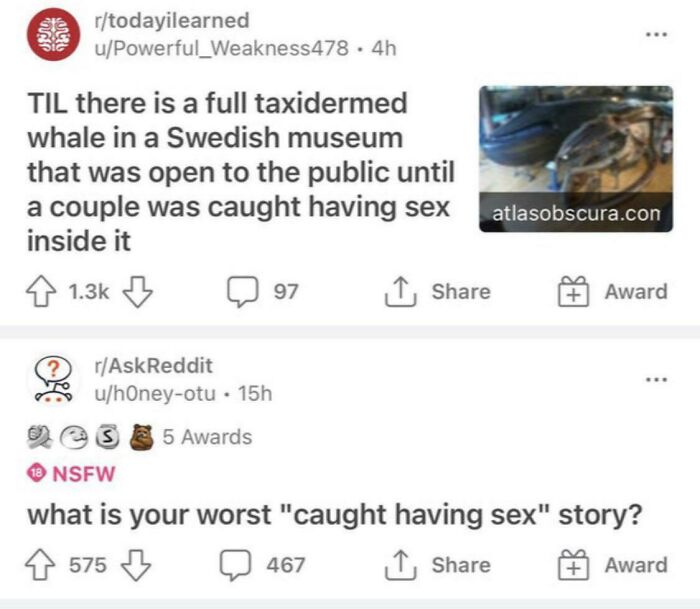Share the AskReddit post

438,565
